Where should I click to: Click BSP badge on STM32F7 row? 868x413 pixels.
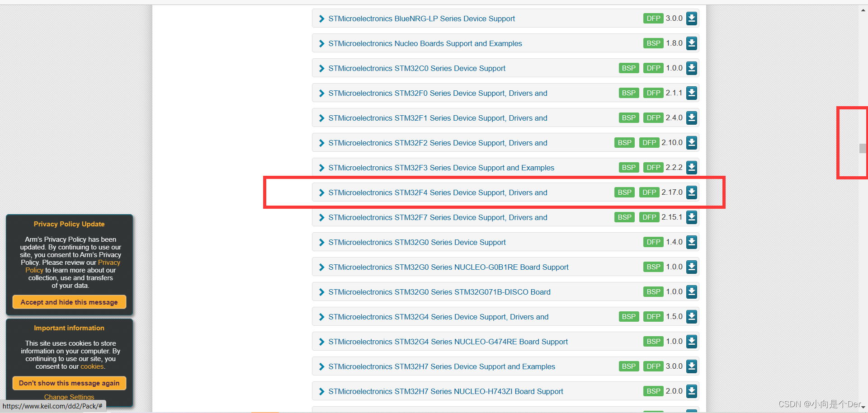624,217
